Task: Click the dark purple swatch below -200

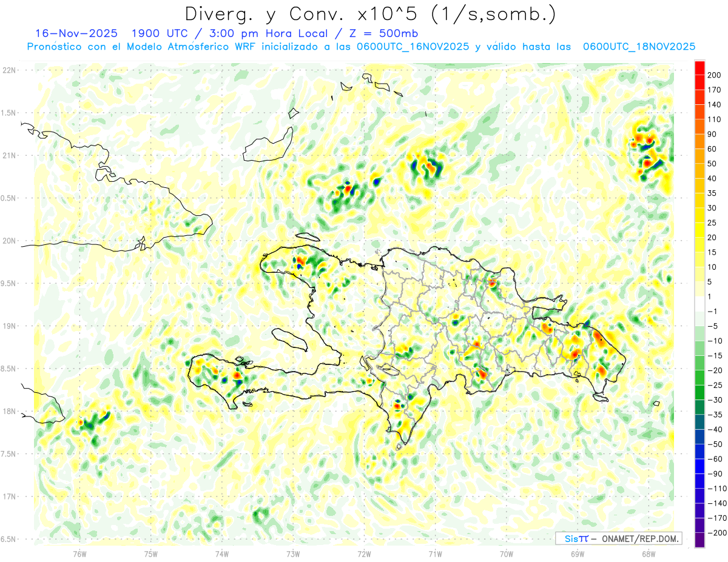Action: click(x=699, y=540)
